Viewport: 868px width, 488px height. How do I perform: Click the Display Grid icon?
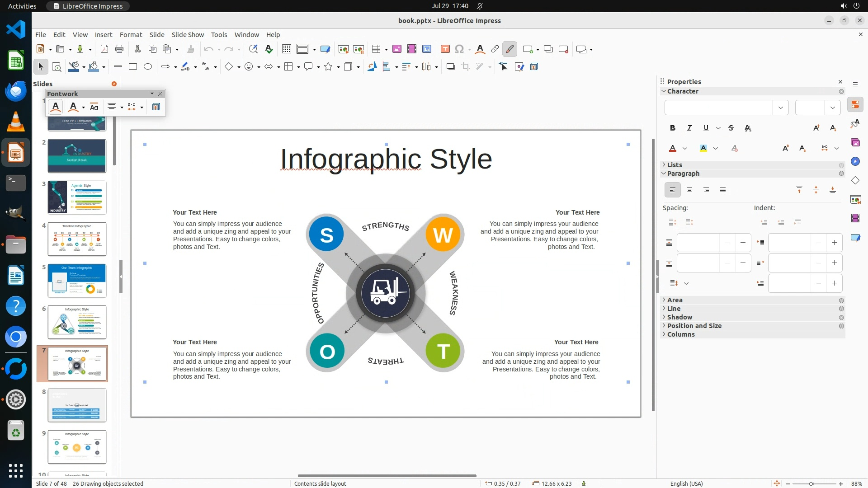287,49
